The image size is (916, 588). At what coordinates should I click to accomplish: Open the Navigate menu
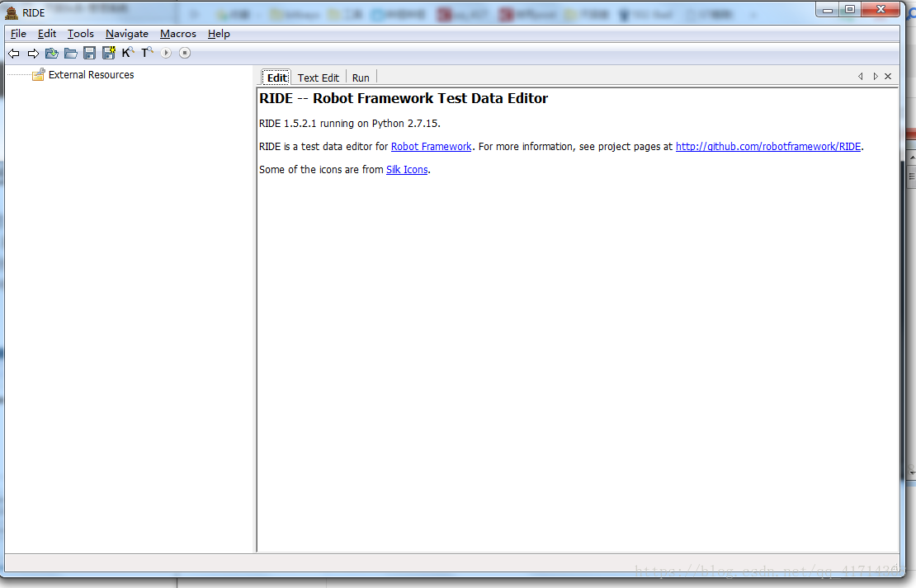[127, 34]
